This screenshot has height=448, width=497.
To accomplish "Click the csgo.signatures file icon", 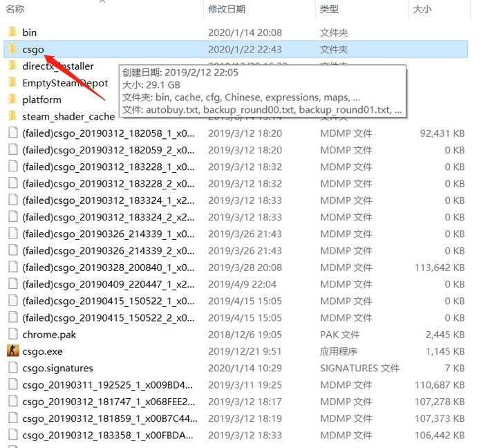I will [13, 368].
